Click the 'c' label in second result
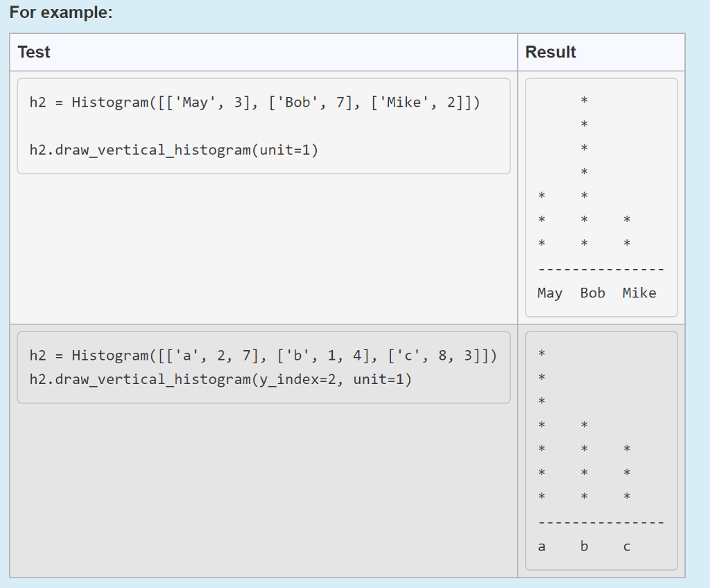 (x=626, y=546)
